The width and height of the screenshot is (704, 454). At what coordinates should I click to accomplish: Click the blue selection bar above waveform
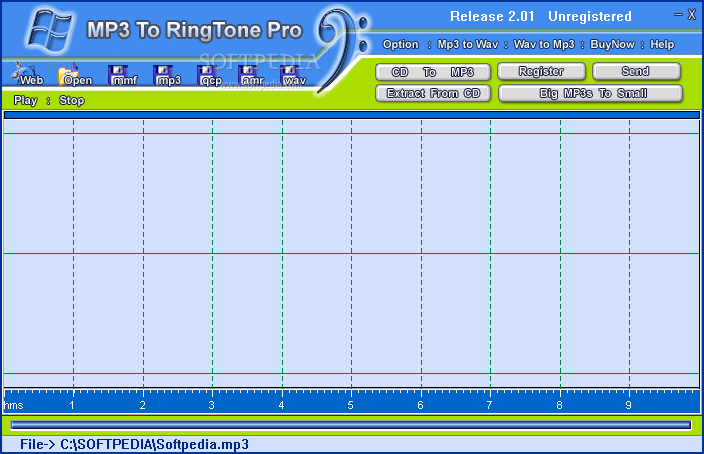tap(352, 115)
